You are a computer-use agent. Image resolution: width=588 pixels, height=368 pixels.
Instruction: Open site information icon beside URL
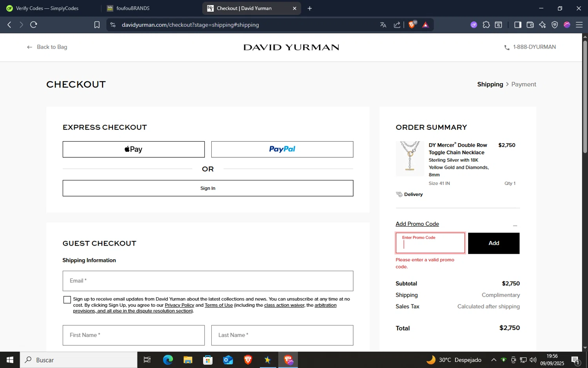(x=113, y=25)
